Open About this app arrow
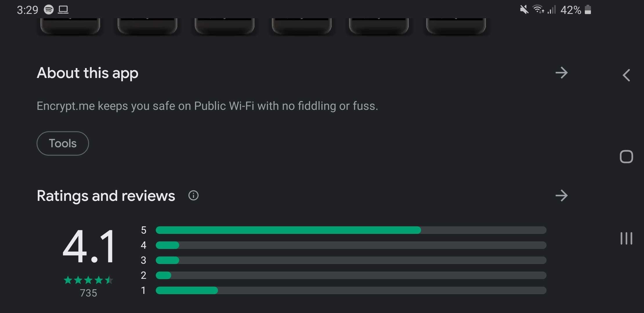644x313 pixels. tap(561, 73)
